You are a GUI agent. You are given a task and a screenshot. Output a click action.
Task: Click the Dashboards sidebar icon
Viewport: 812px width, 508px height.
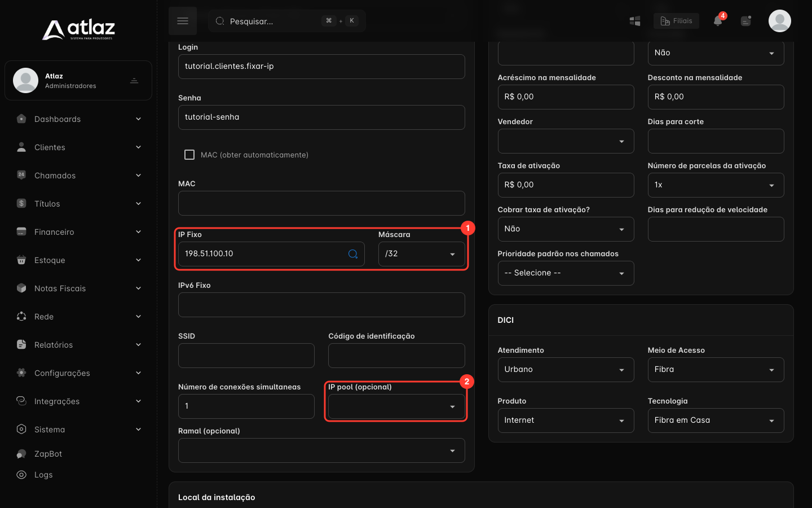(21, 119)
